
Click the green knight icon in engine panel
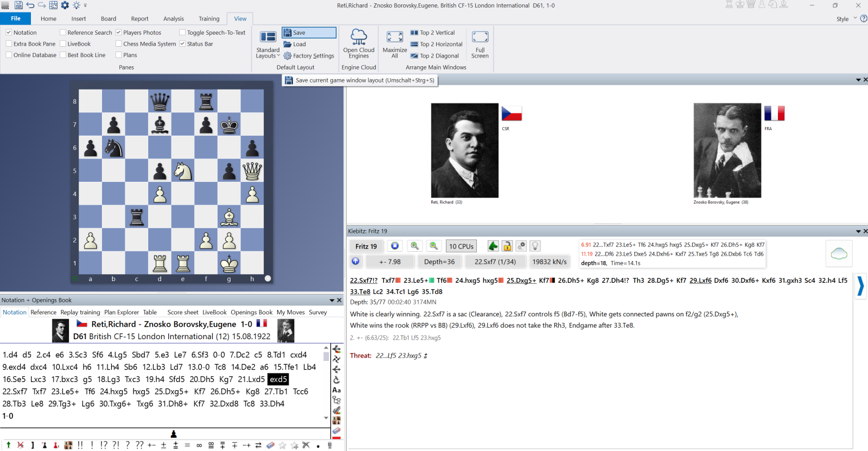point(493,246)
